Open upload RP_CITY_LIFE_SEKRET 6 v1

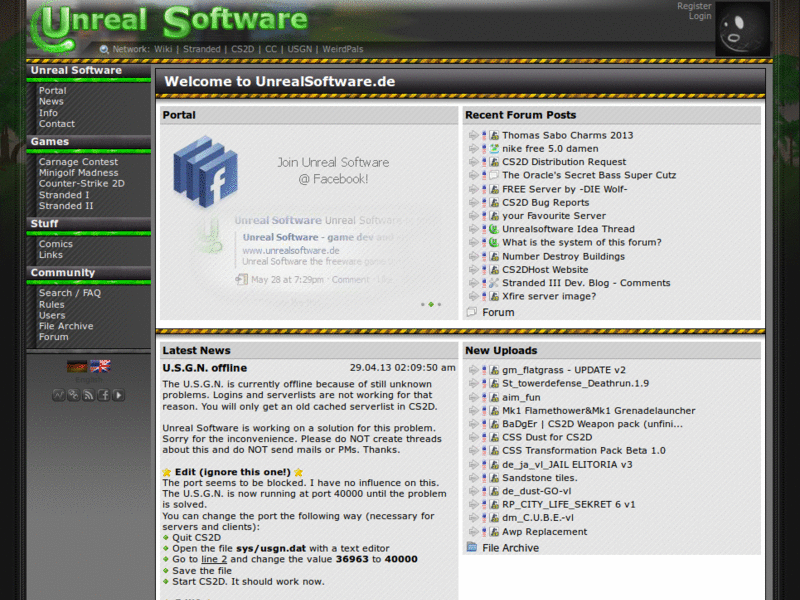[569, 504]
